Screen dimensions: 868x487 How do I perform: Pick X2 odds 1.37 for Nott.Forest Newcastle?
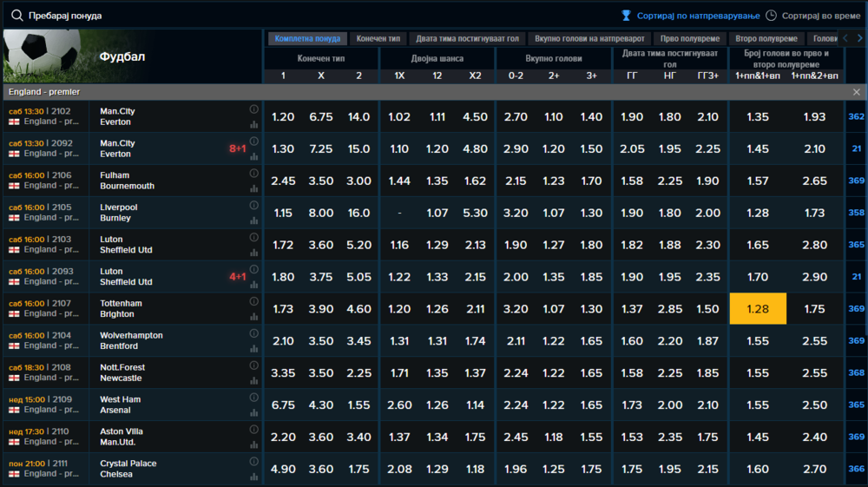475,373
